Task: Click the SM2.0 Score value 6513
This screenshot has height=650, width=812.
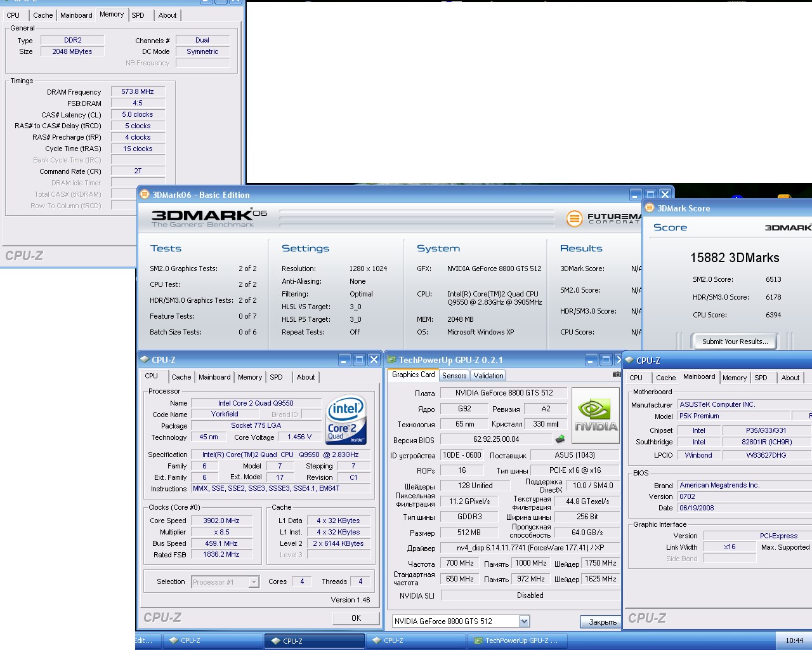Action: coord(773,279)
